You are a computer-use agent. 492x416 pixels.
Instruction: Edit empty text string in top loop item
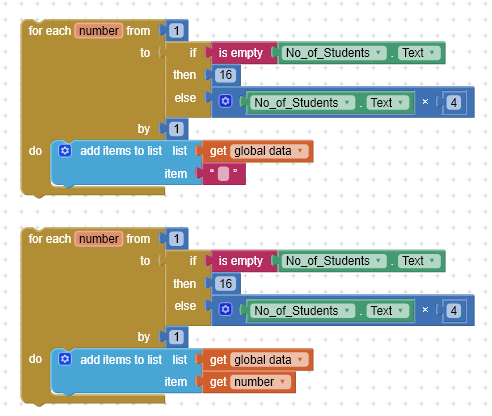click(223, 174)
